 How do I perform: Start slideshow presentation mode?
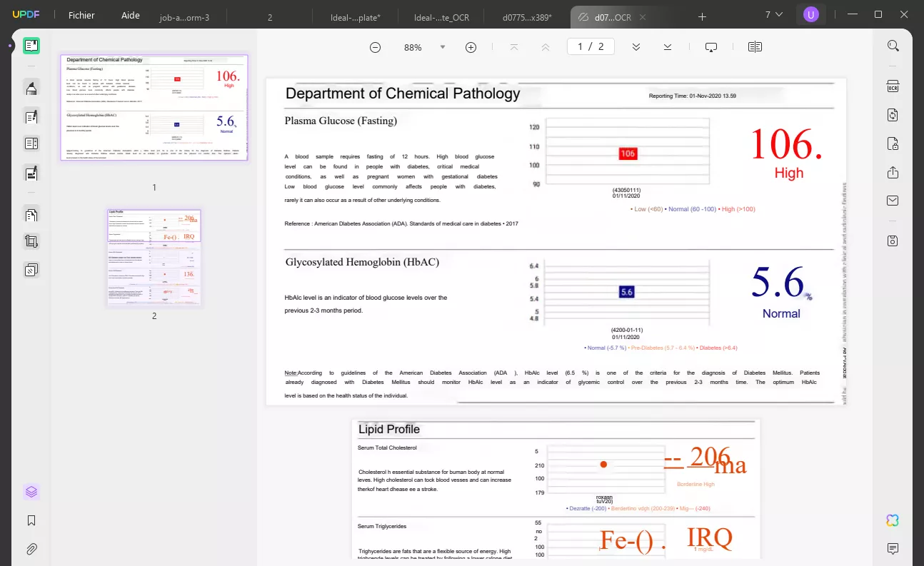[x=711, y=47]
